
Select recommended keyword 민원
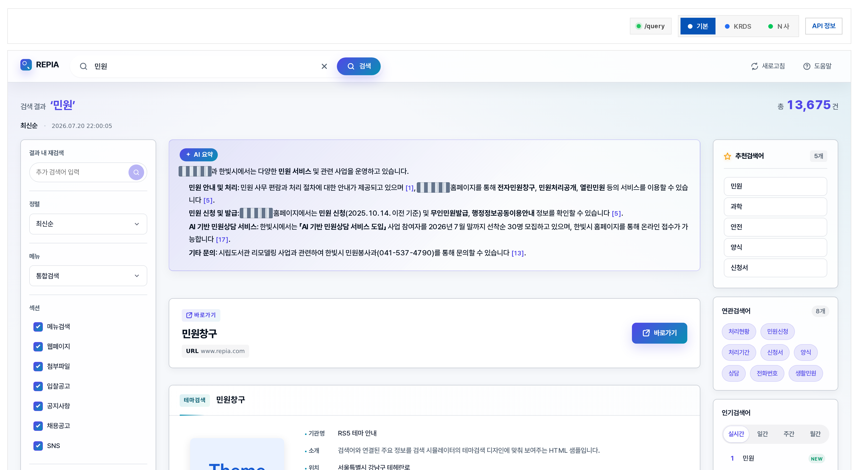click(775, 186)
